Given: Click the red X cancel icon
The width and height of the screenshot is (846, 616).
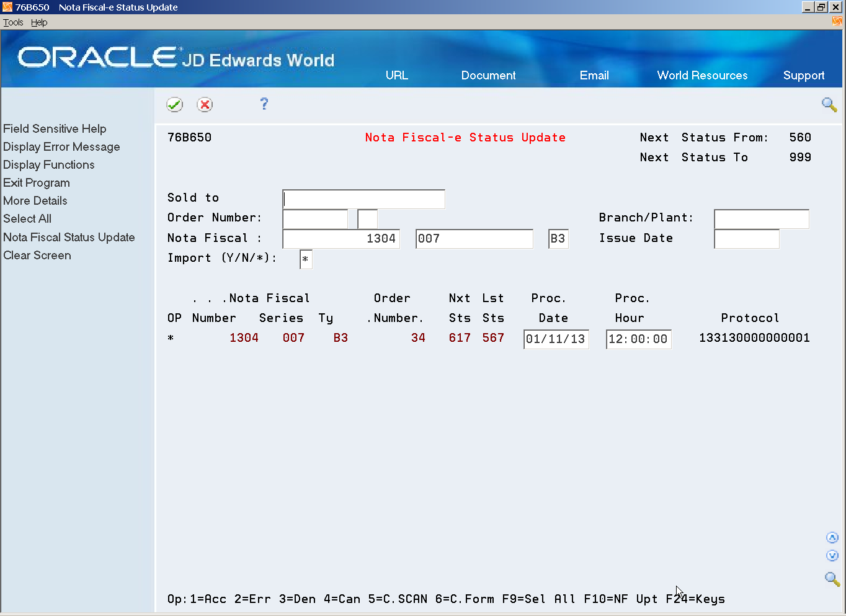Looking at the screenshot, I should (205, 105).
